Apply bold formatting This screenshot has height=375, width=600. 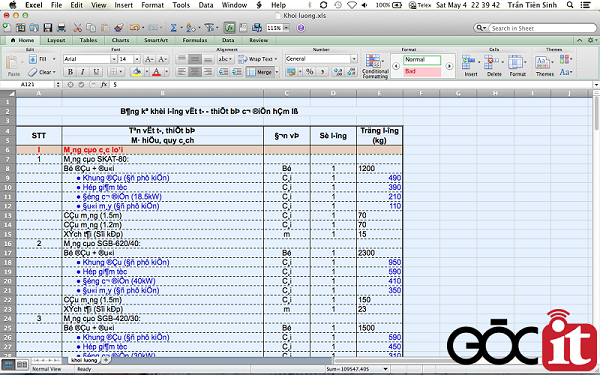[x=70, y=72]
